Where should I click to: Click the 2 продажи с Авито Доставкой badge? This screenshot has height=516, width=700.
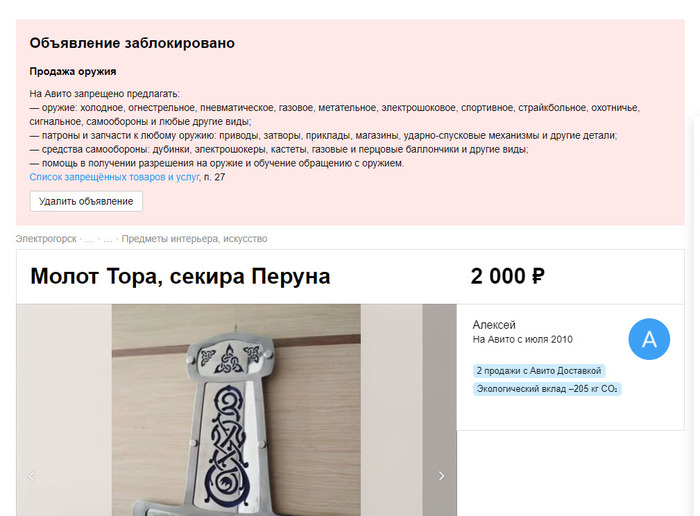tap(539, 370)
